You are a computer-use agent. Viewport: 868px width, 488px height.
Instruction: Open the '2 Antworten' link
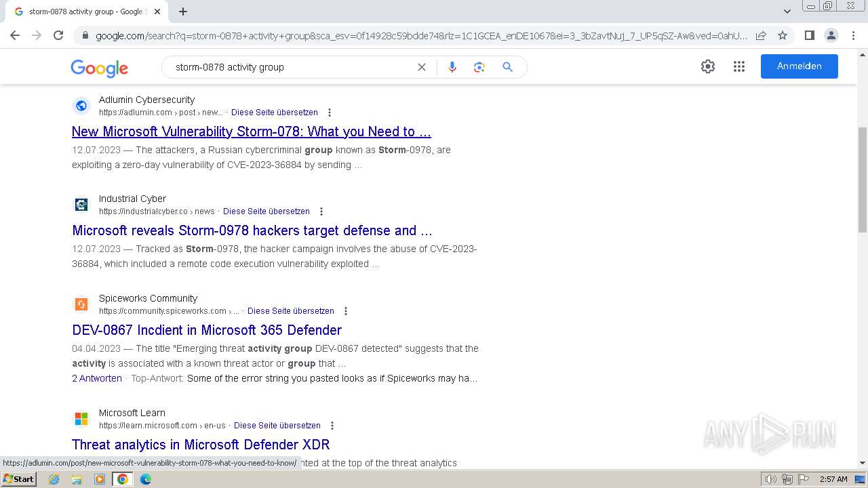click(97, 378)
